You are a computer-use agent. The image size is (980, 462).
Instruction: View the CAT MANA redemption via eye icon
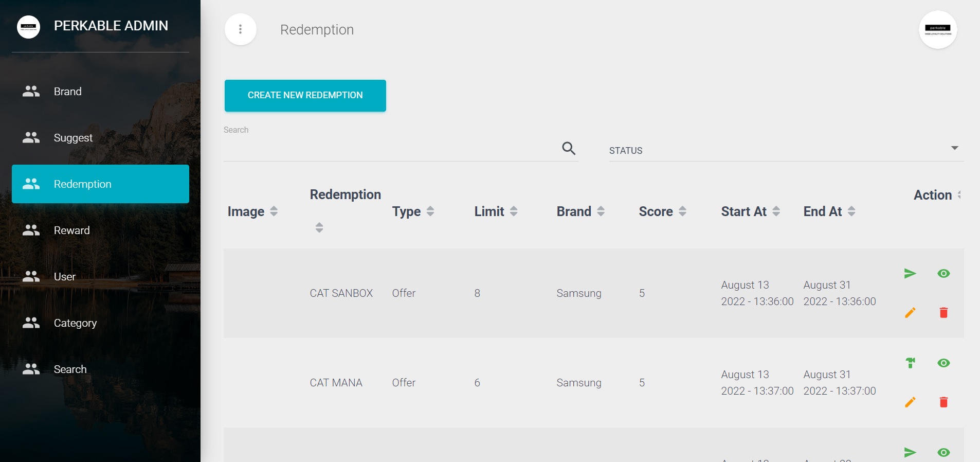pos(943,363)
